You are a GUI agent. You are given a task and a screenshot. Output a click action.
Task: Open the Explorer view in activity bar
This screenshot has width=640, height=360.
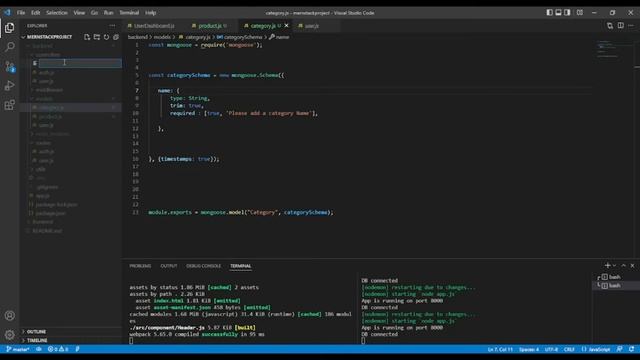(9, 28)
